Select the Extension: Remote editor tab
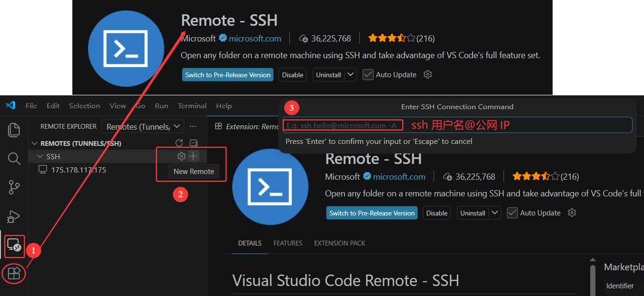Viewport: 644px width, 296px height. (248, 126)
